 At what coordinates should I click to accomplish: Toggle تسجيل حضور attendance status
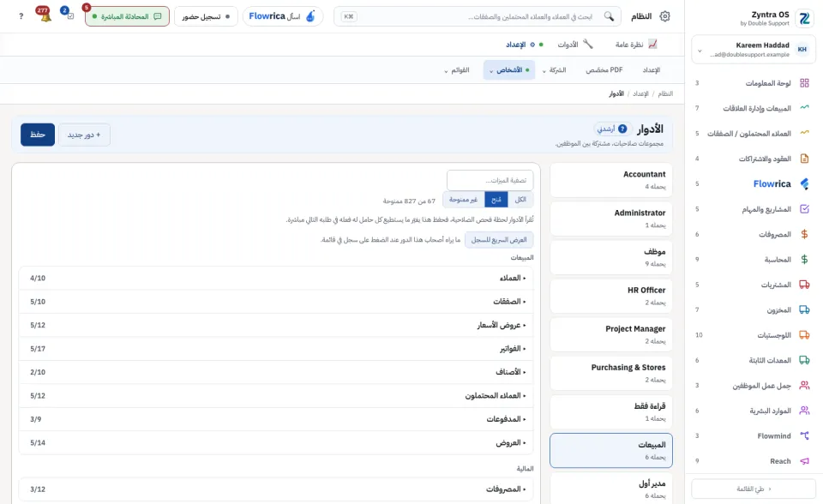click(x=206, y=16)
